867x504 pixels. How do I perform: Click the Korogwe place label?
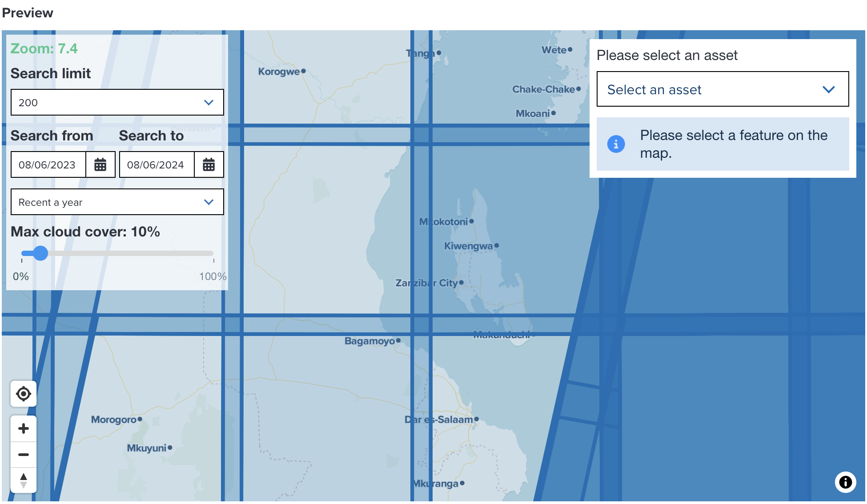(x=279, y=72)
